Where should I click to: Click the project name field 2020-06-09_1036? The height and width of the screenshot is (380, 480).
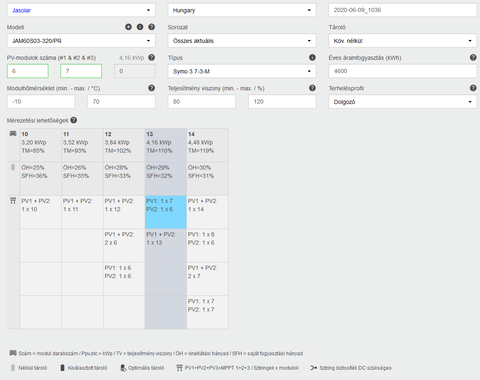[x=403, y=10]
